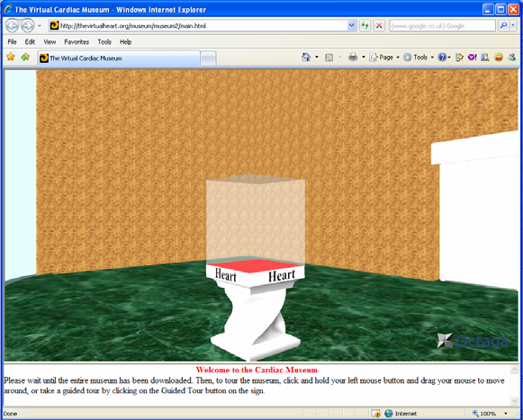Select The Virtual Cardiac Museum tab
Viewport: 523px width, 420px height.
119,58
